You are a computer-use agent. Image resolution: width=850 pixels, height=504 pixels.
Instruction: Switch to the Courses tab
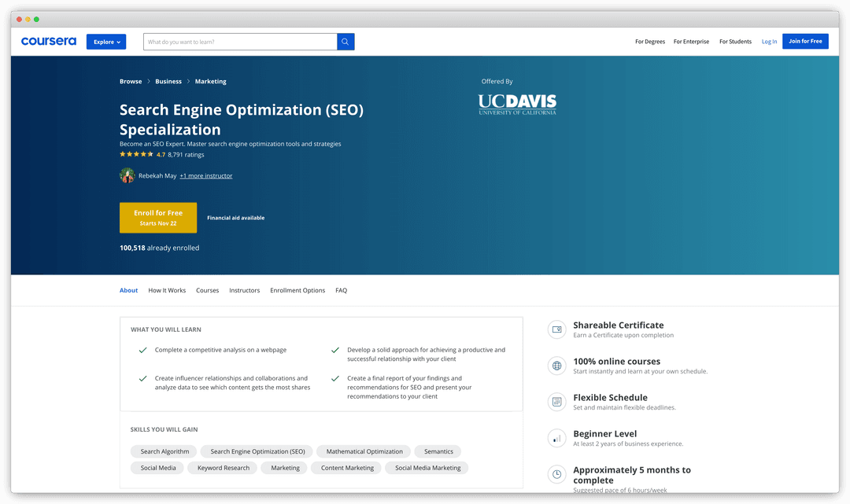click(x=208, y=290)
